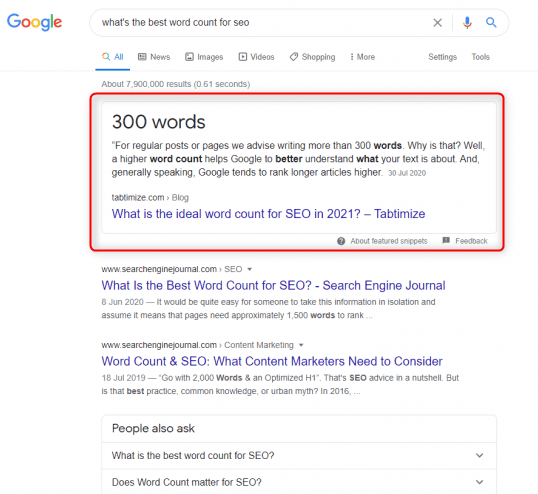Open the Tabtimize ideal word count link
Viewport: 538px width, 494px height.
click(268, 214)
